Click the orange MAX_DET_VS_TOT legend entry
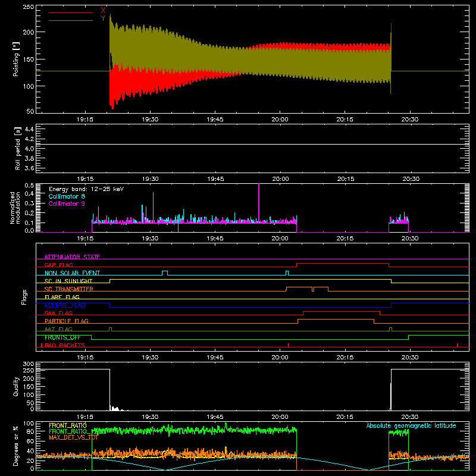This screenshot has width=476, height=476. click(74, 437)
